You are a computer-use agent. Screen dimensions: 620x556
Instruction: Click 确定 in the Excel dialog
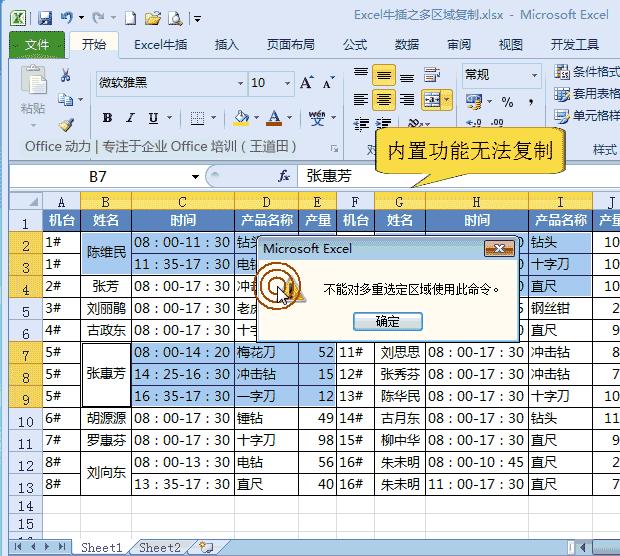(388, 321)
